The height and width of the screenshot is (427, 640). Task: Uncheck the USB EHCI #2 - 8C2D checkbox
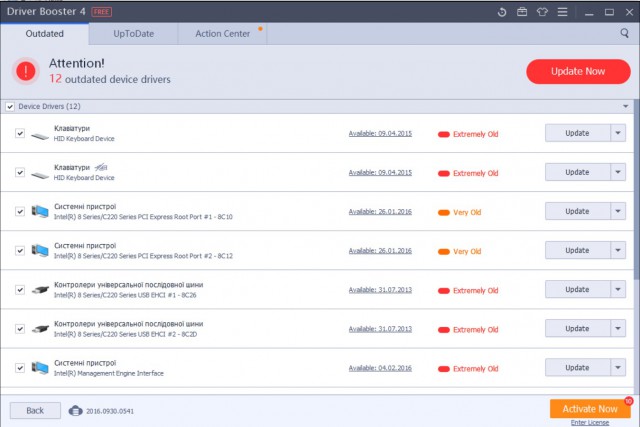(x=20, y=329)
